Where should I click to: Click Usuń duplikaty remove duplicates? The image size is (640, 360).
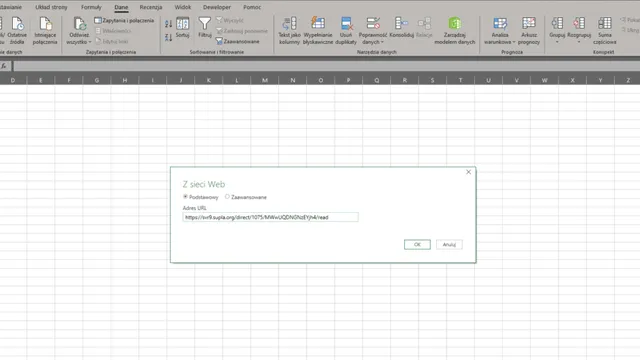point(346,31)
